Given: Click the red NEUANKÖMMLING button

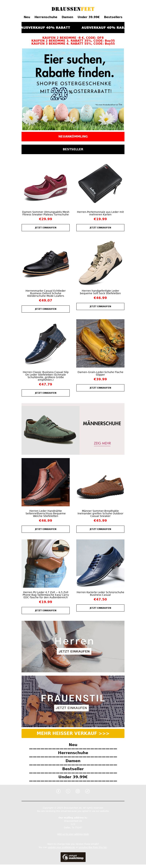Looking at the screenshot, I should coord(73,136).
